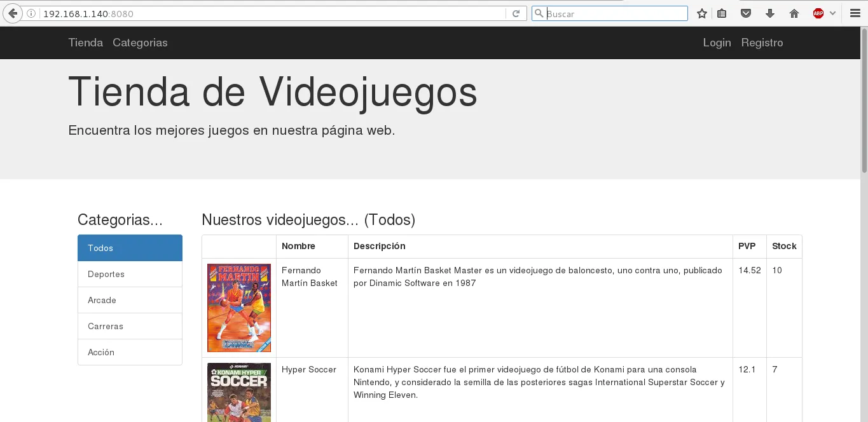Expand the Adblock Plus dropdown arrow
The image size is (868, 422).
(x=832, y=13)
